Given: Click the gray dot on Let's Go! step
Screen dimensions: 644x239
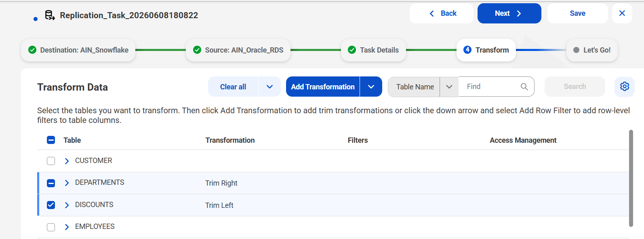Looking at the screenshot, I should (x=577, y=50).
